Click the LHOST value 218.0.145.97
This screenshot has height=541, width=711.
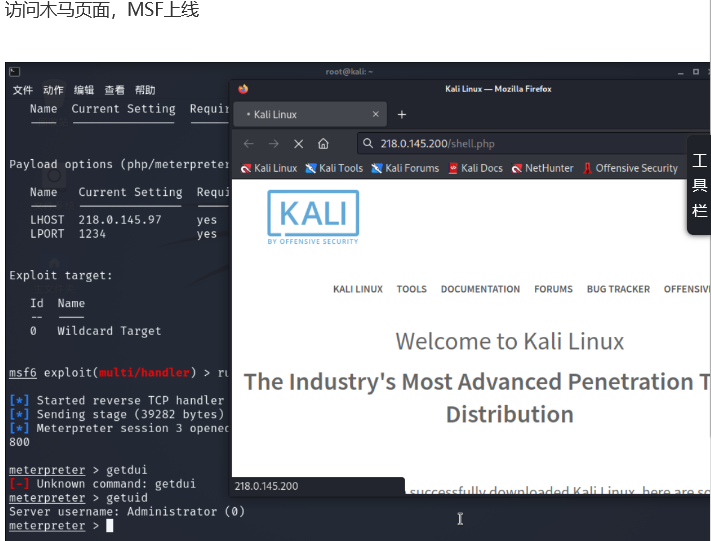120,220
